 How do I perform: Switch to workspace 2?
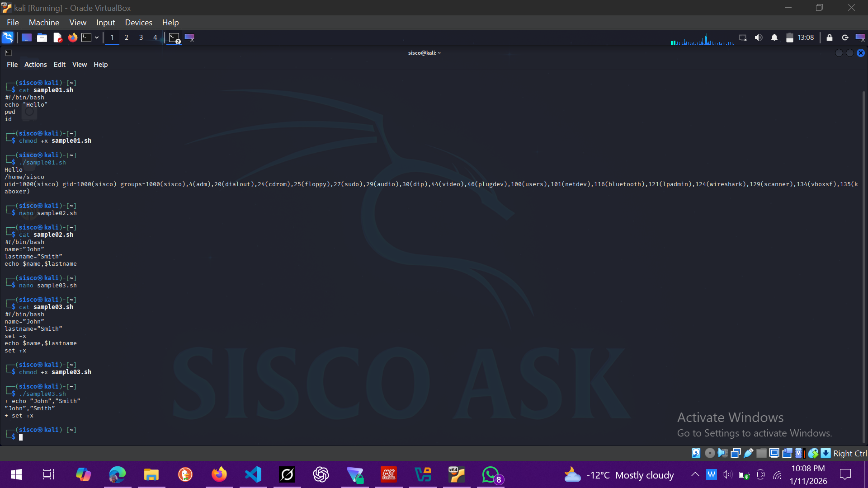pos(127,38)
